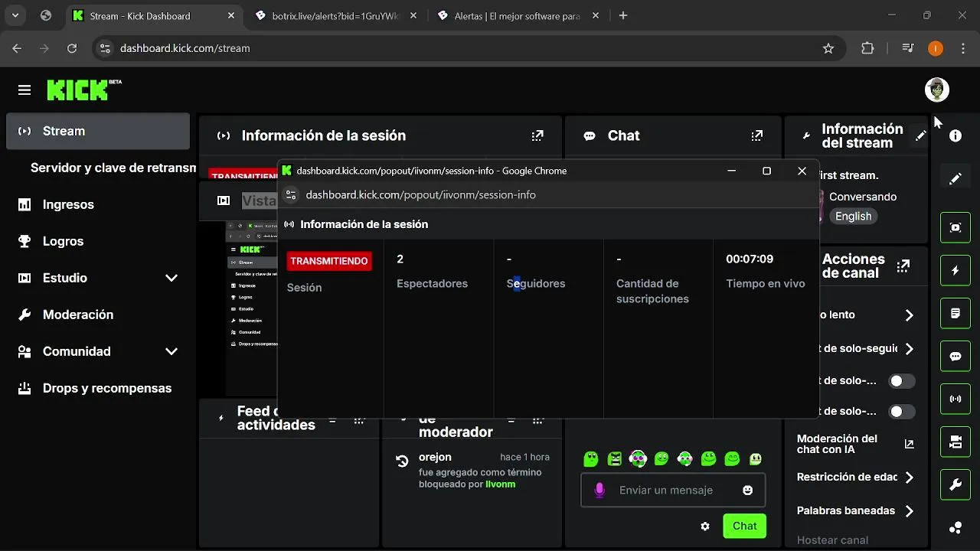The height and width of the screenshot is (551, 980).
Task: Click the purple microphone icon in chat box
Action: click(600, 490)
